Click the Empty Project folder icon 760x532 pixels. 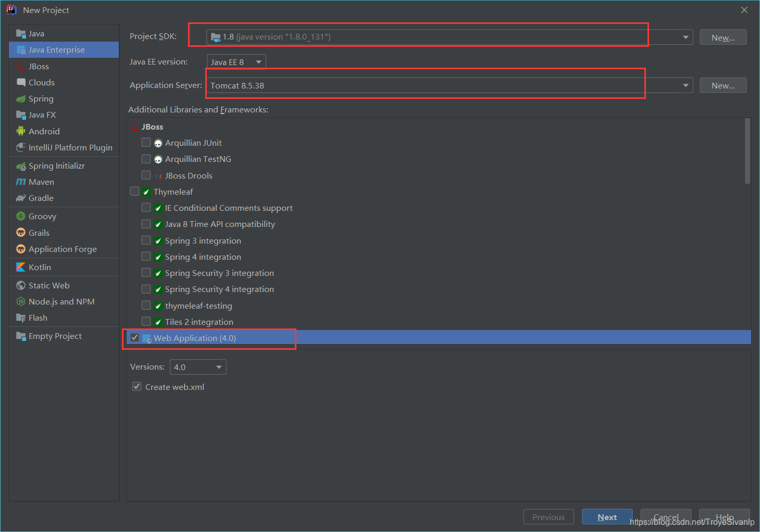pyautogui.click(x=21, y=336)
